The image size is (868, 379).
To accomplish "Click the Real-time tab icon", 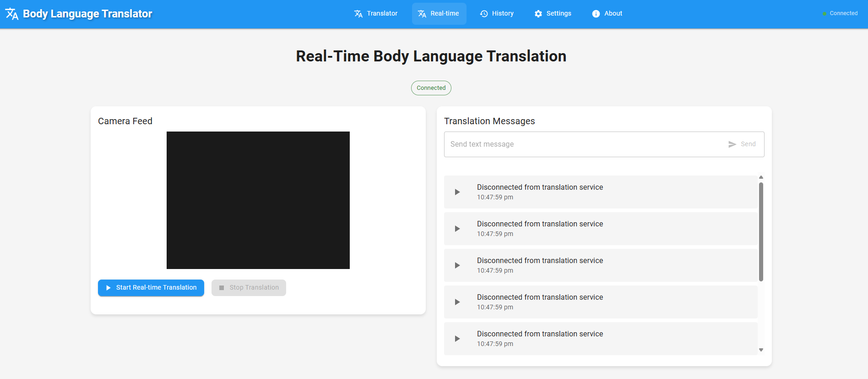I will [422, 14].
